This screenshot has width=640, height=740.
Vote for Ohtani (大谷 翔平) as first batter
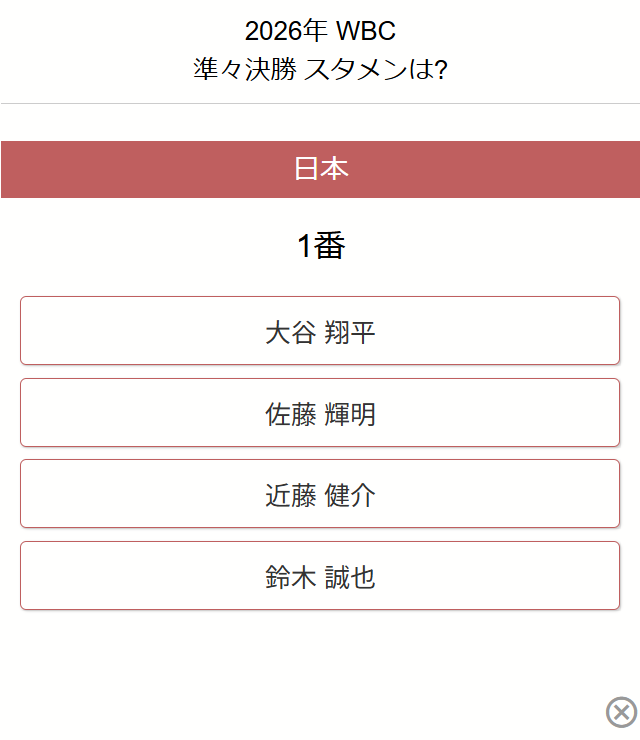320,331
